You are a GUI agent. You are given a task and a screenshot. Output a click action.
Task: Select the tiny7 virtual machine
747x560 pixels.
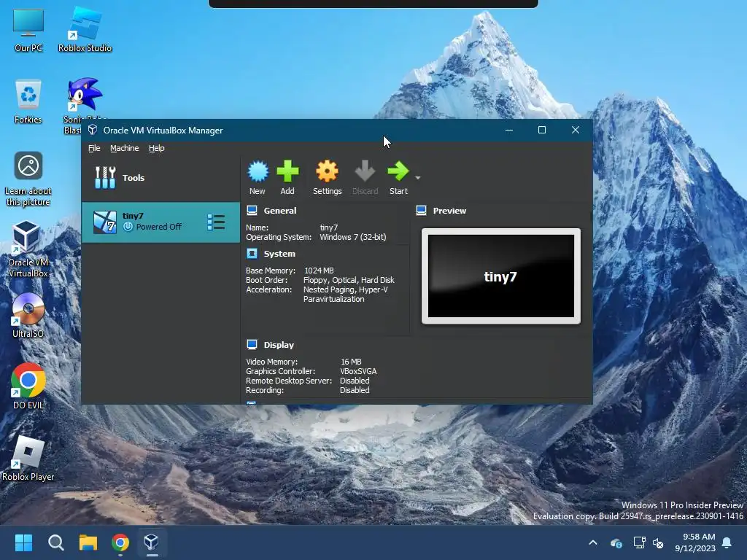tap(160, 222)
